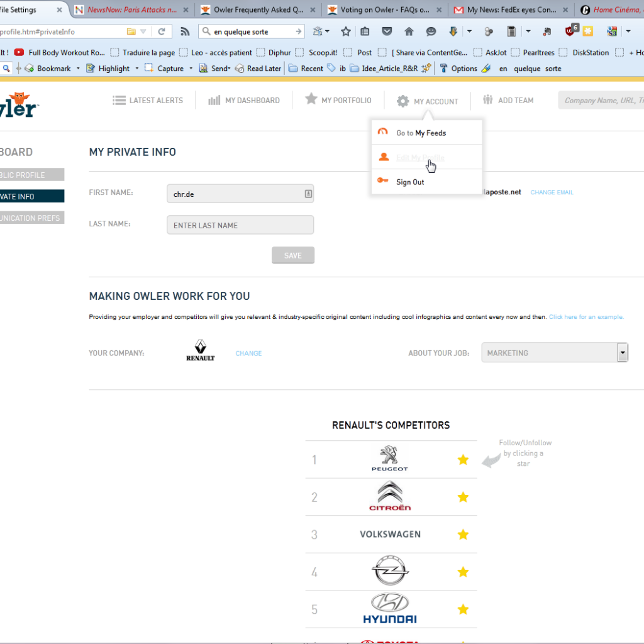Click the yellow asterisk extension icon
The image size is (644, 644).
pos(588,31)
